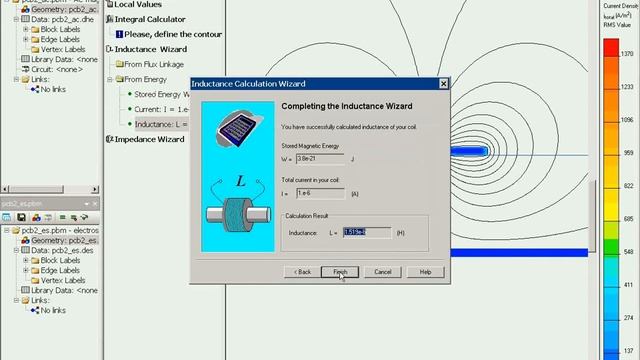The width and height of the screenshot is (640, 360).
Task: Click the From Flux Linkage folder icon
Action: tap(119, 64)
